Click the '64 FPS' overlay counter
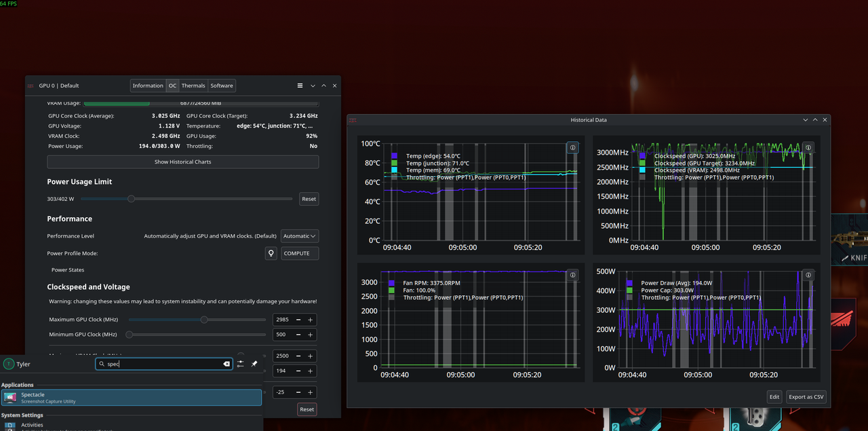 click(x=9, y=3)
